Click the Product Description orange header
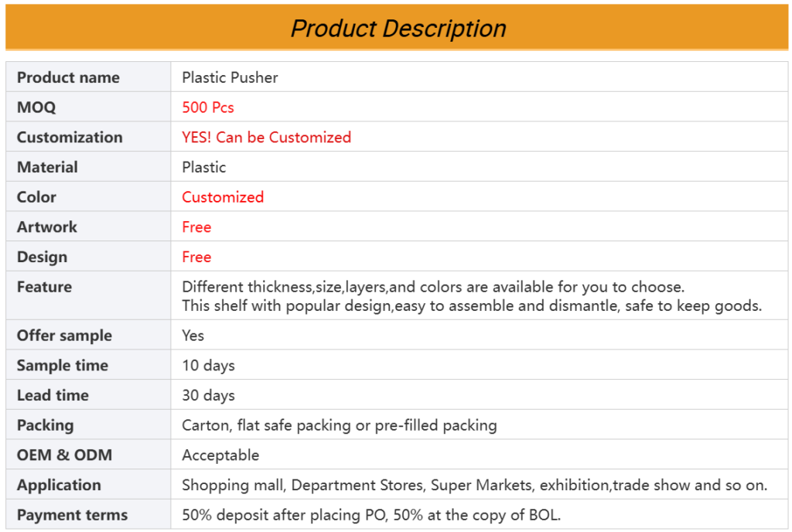The image size is (792, 532). click(x=397, y=28)
